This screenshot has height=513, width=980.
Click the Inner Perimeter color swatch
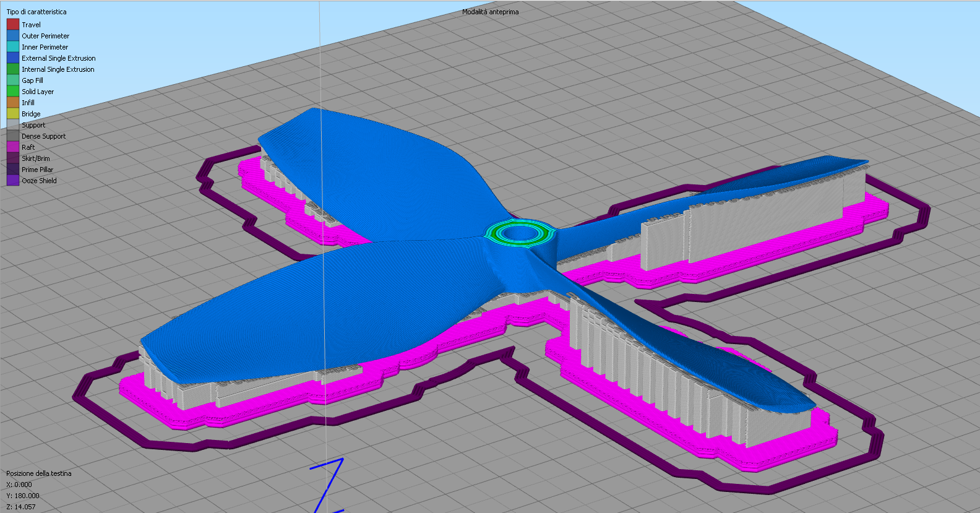13,47
